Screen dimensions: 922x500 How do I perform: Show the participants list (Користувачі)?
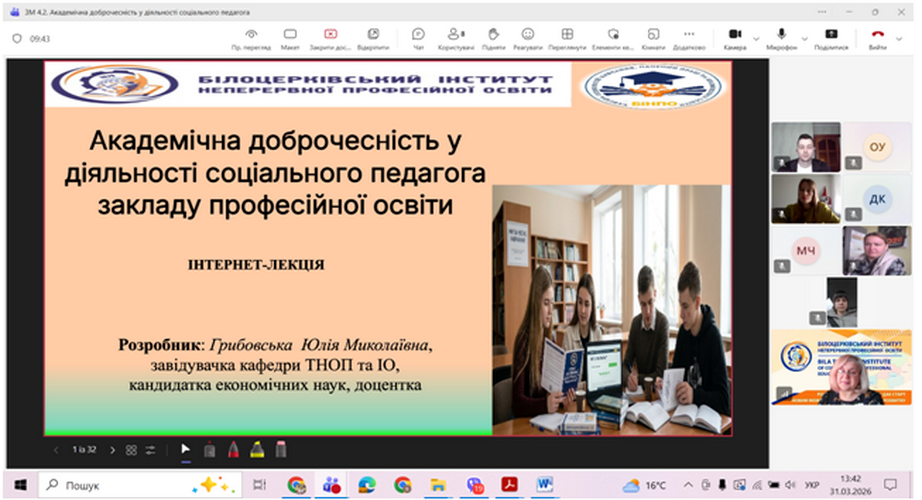pos(457,38)
